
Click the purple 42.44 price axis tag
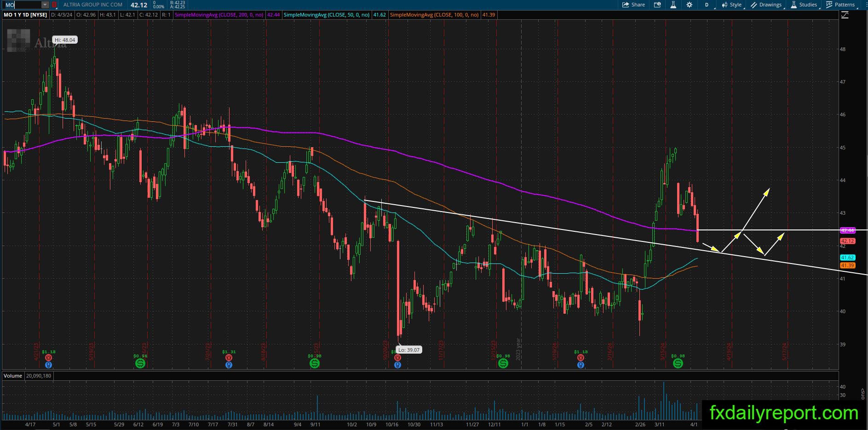[x=847, y=230]
